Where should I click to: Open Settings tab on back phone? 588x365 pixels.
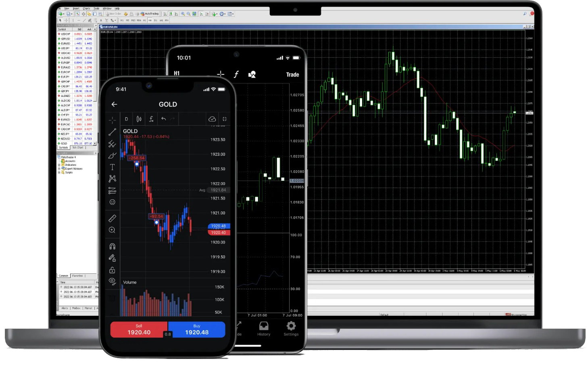pos(291,329)
